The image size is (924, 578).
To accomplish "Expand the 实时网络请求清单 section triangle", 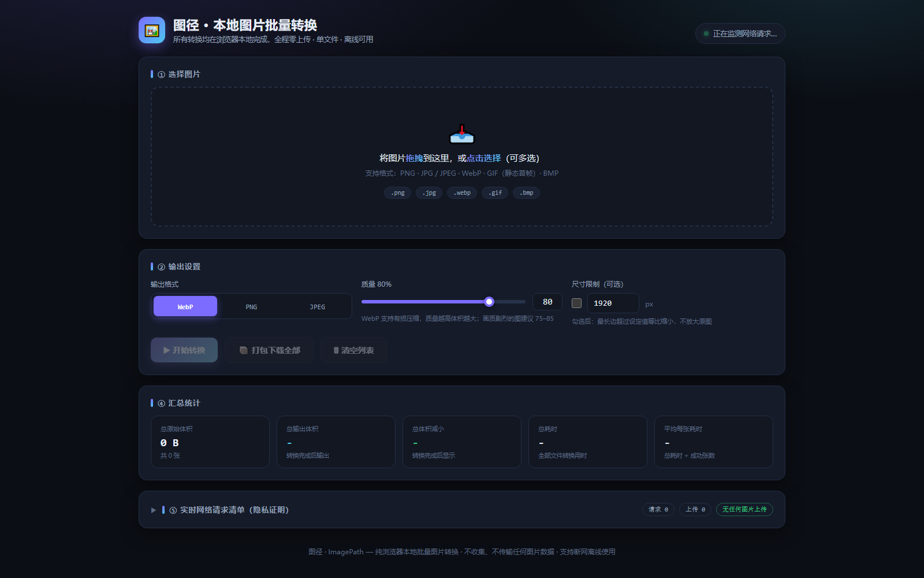I will [154, 510].
